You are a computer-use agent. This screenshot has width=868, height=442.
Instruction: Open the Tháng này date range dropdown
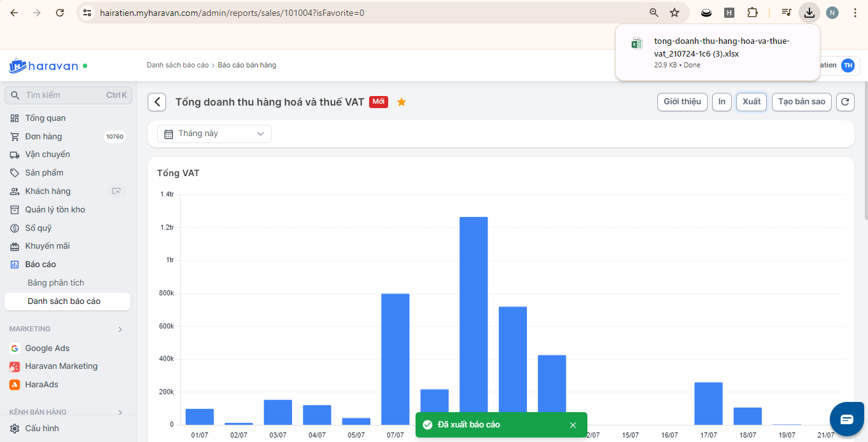tap(214, 134)
